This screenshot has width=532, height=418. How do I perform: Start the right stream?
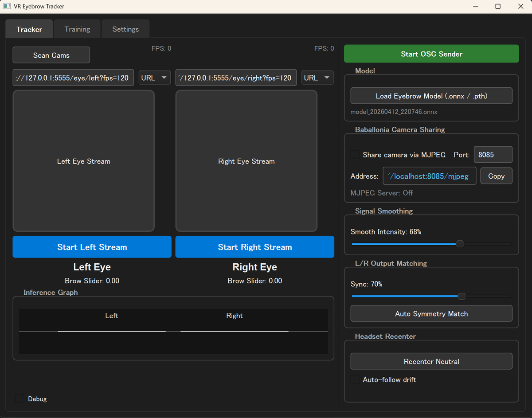coord(255,247)
